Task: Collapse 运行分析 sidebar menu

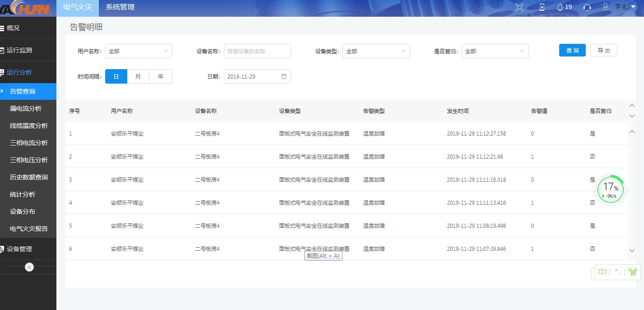Action: pyautogui.click(x=28, y=72)
